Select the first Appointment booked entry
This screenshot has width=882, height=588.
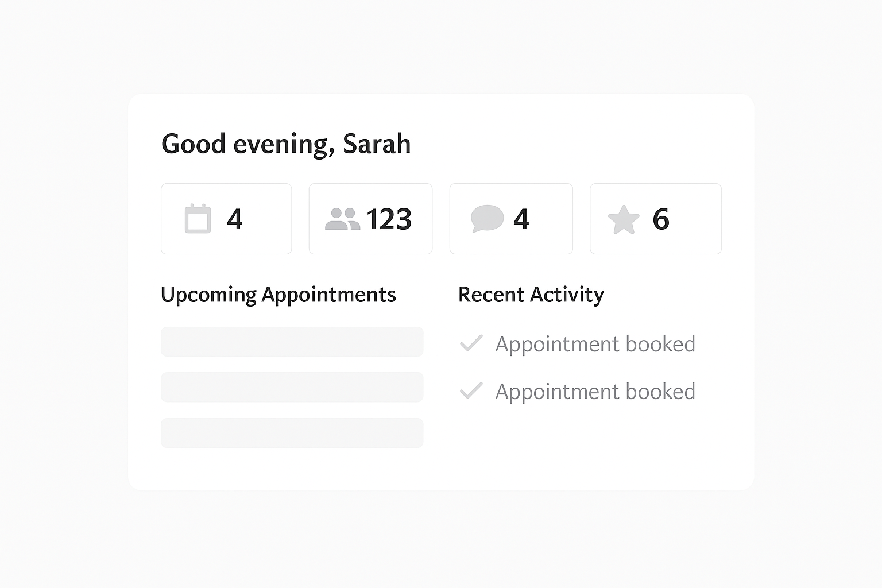[595, 343]
